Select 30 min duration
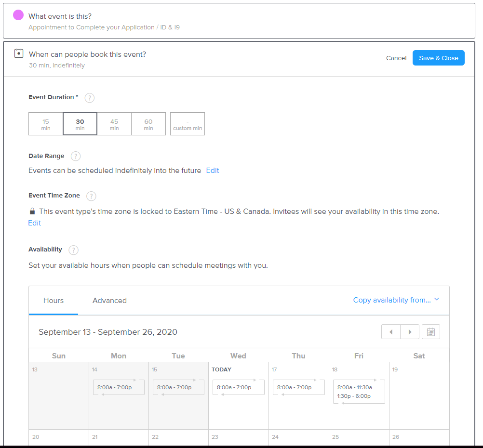The image size is (483, 448). (x=80, y=124)
